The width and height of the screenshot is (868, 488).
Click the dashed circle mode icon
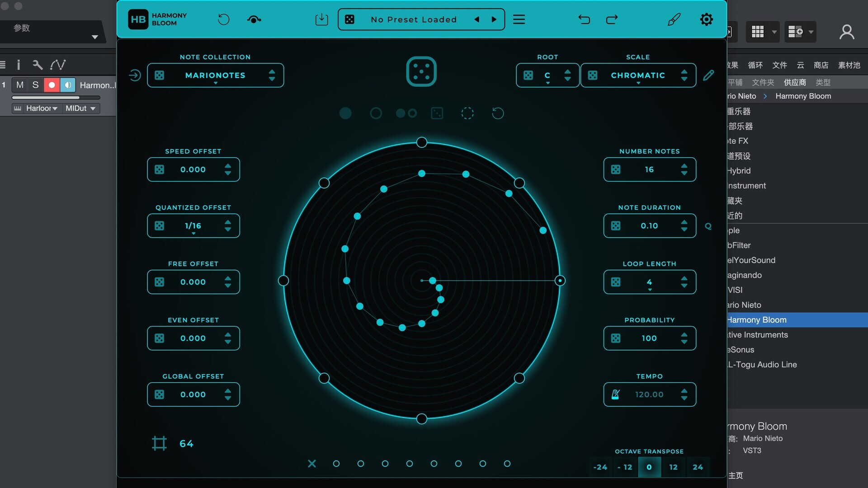(467, 113)
